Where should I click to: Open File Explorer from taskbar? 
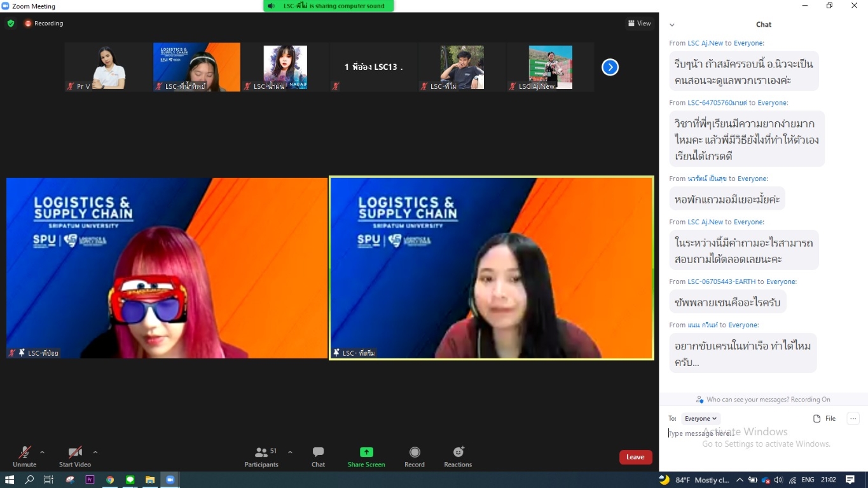click(150, 480)
